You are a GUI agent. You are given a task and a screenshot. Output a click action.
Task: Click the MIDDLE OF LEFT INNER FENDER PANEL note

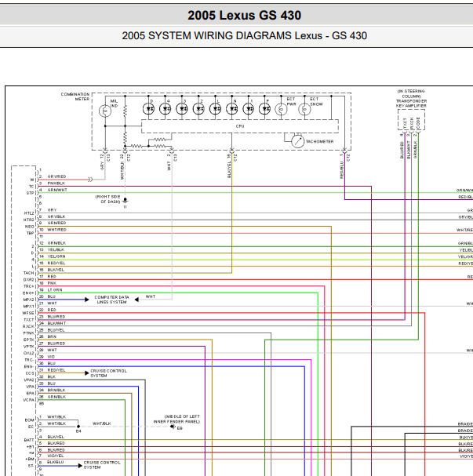point(176,419)
